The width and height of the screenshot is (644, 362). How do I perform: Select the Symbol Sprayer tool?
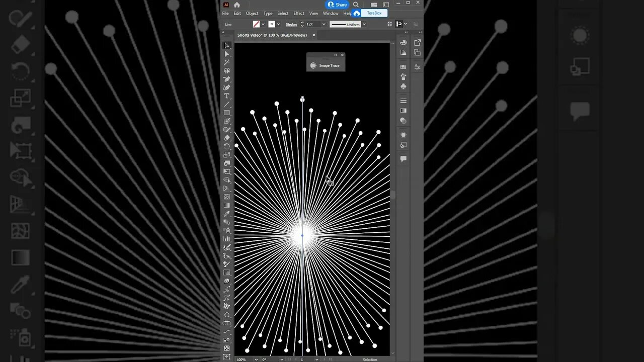[227, 230]
